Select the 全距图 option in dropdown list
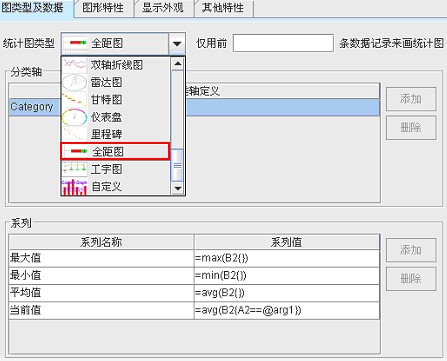 pos(115,152)
